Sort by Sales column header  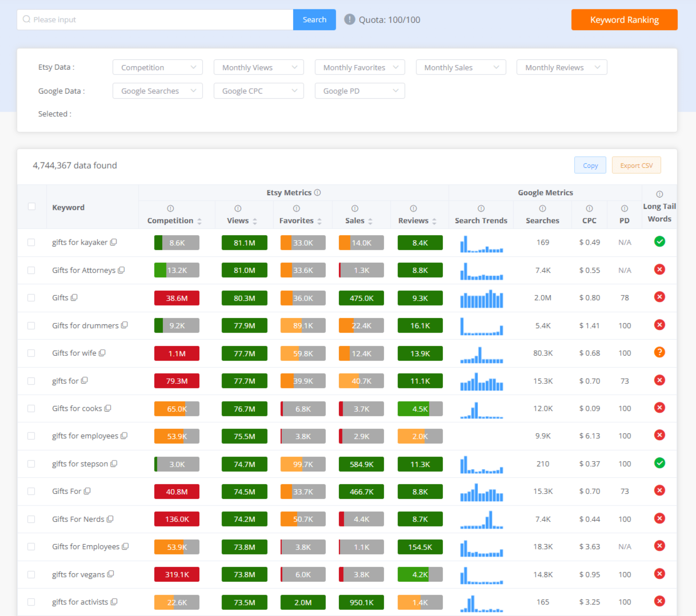pos(358,221)
